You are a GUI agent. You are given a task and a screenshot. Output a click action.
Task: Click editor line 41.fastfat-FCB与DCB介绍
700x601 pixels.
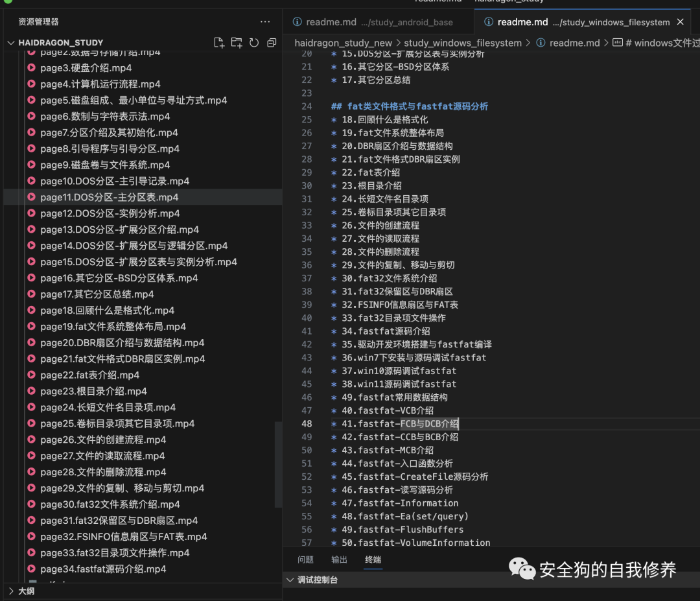pyautogui.click(x=400, y=424)
